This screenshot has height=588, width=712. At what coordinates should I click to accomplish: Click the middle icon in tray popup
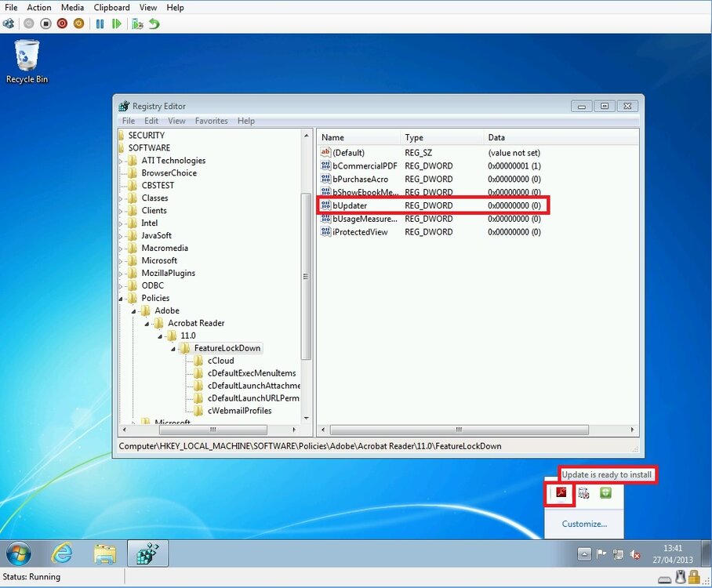click(583, 492)
